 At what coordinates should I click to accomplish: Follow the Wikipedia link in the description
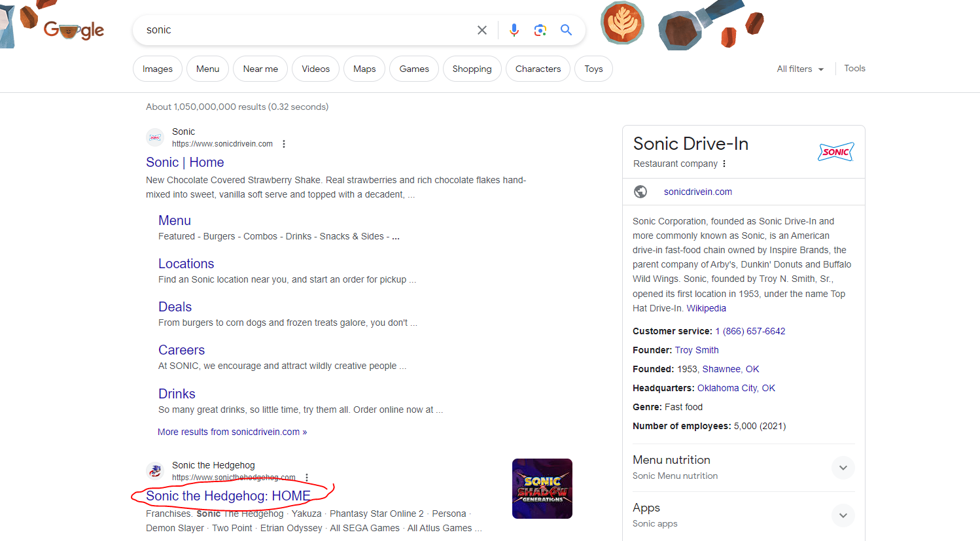click(x=706, y=308)
